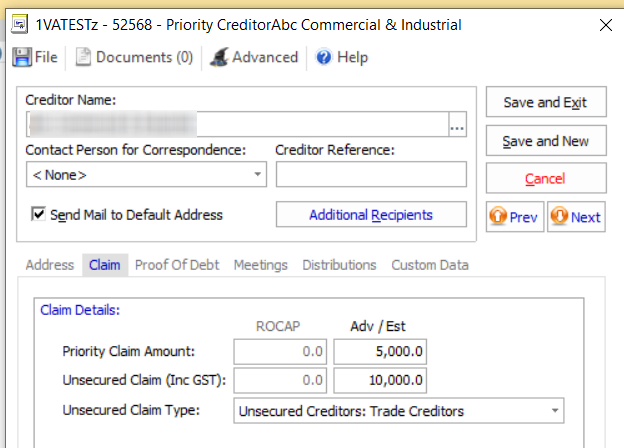Click the application icon in title bar

pyautogui.click(x=18, y=24)
